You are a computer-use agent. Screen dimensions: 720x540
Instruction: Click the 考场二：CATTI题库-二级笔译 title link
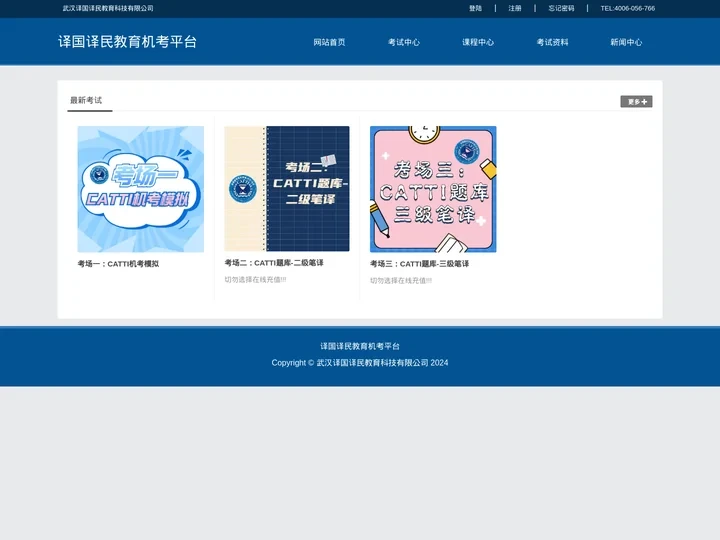coord(274,263)
